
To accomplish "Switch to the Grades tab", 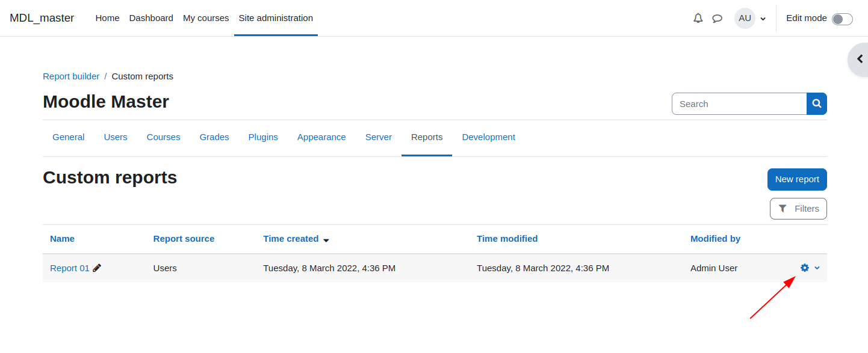I will tap(214, 137).
